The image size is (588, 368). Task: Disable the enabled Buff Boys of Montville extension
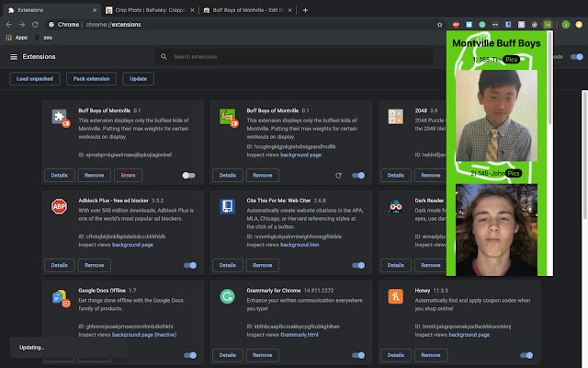click(358, 176)
